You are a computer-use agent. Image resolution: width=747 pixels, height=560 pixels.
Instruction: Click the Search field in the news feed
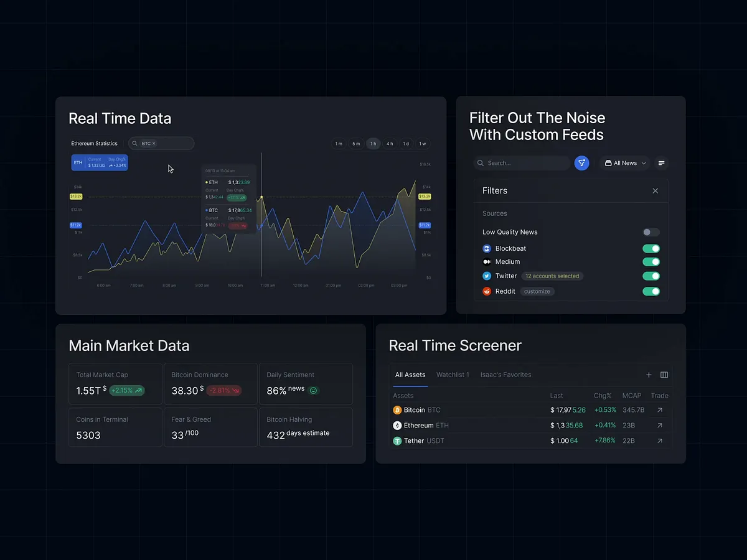click(520, 162)
